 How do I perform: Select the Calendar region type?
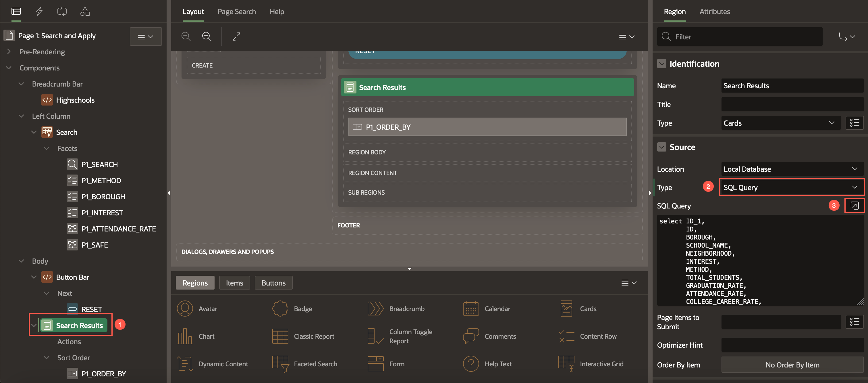(x=487, y=309)
